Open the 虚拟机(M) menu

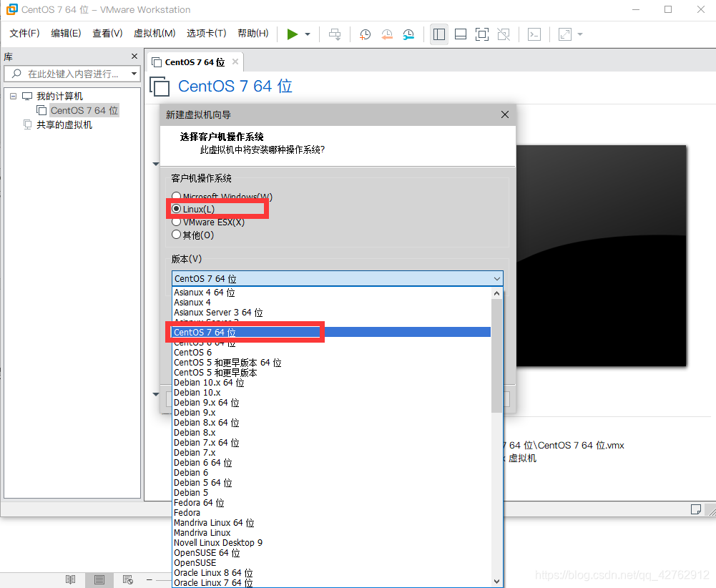tap(155, 34)
